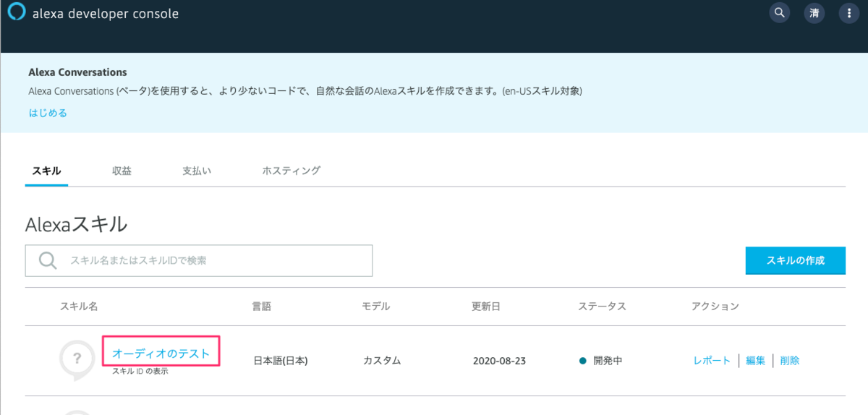Click the モデル column header
This screenshot has width=868, height=415.
[376, 307]
